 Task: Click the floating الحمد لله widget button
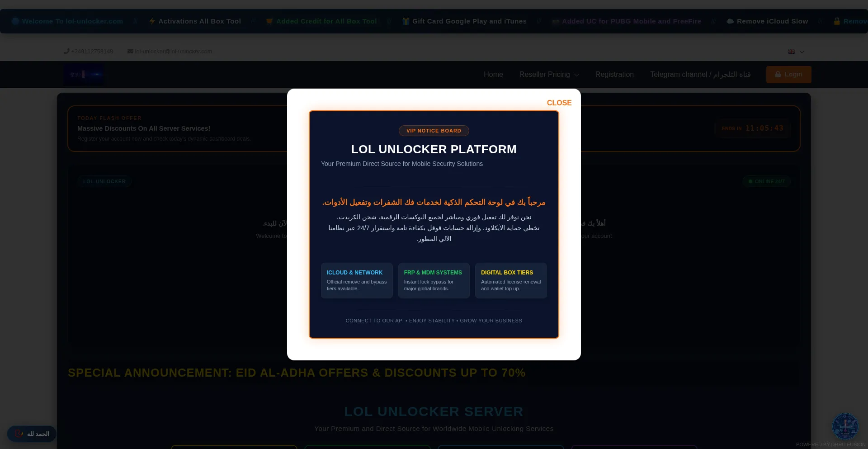tap(32, 434)
